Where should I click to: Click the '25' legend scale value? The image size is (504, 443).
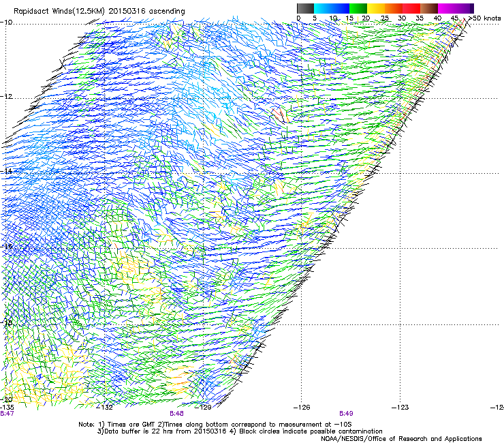[x=384, y=18]
